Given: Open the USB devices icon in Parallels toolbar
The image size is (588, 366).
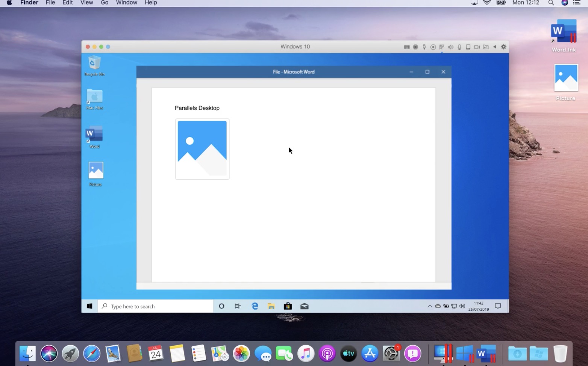Looking at the screenshot, I should tap(424, 47).
